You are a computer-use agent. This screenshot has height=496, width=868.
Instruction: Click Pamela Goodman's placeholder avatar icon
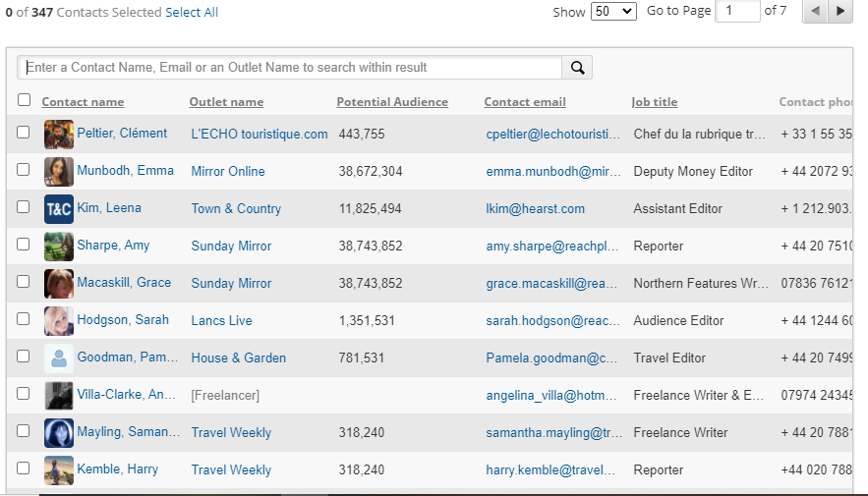[x=59, y=358]
